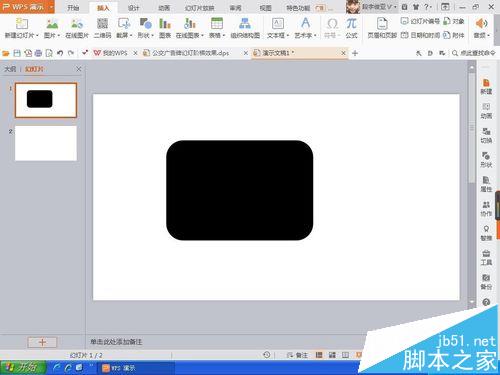This screenshot has width=500, height=375.
Task: Insert a Chart (图表)
Action: (165, 24)
